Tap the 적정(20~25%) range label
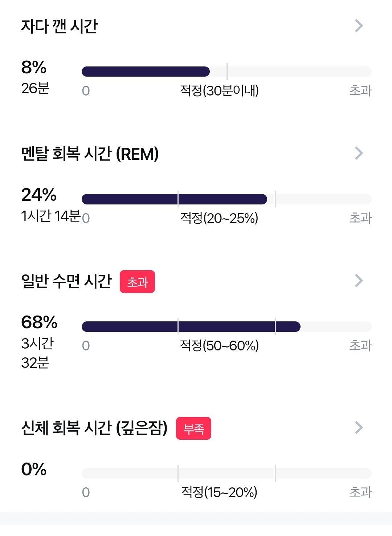This screenshot has height=536, width=392. coord(219,218)
